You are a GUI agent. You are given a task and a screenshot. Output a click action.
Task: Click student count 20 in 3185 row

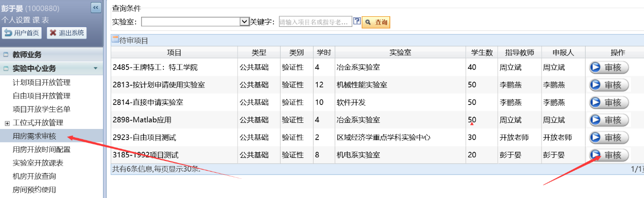pyautogui.click(x=472, y=155)
